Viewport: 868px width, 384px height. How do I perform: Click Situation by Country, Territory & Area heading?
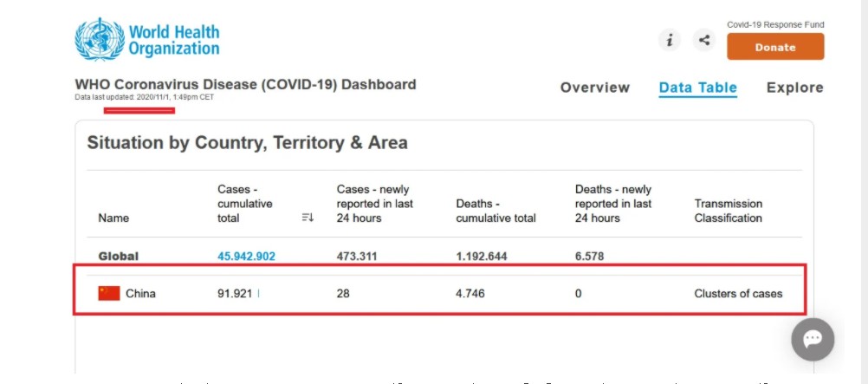pyautogui.click(x=248, y=143)
